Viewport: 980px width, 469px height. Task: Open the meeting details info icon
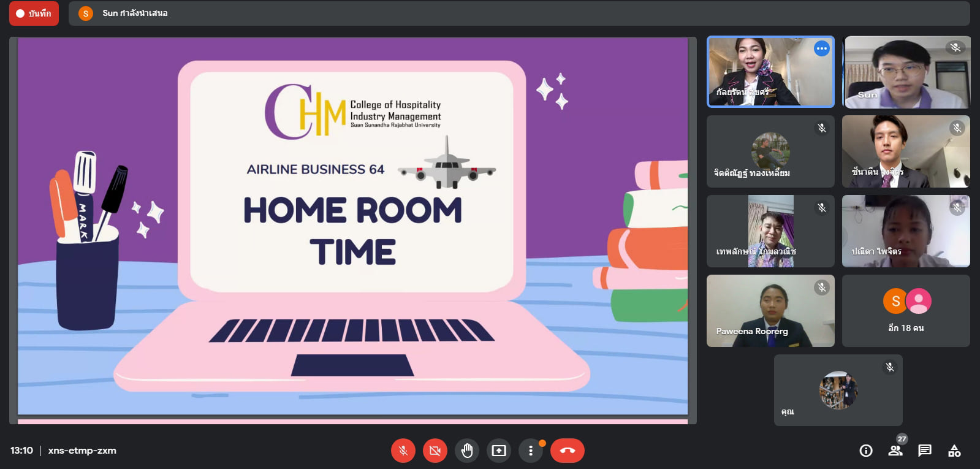[x=866, y=451]
